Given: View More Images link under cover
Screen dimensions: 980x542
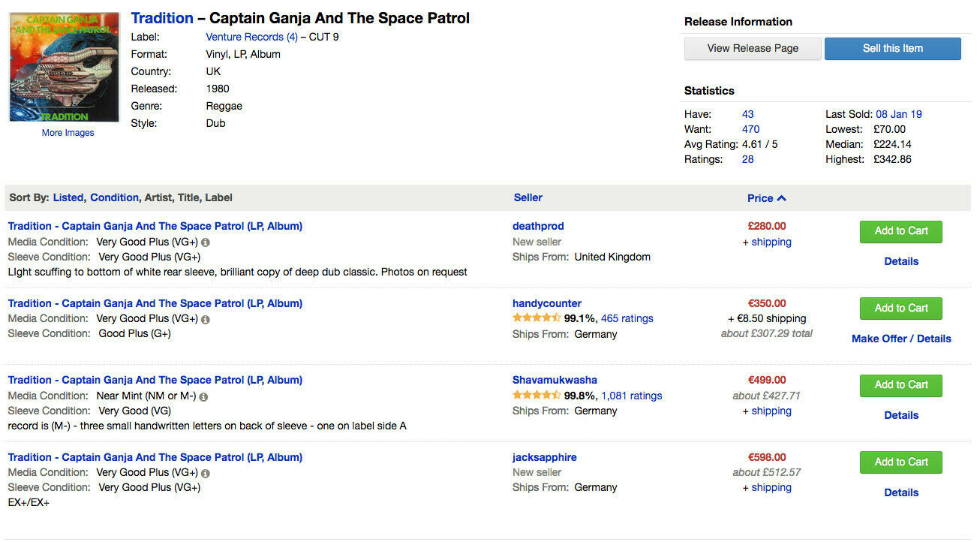Looking at the screenshot, I should pos(68,133).
